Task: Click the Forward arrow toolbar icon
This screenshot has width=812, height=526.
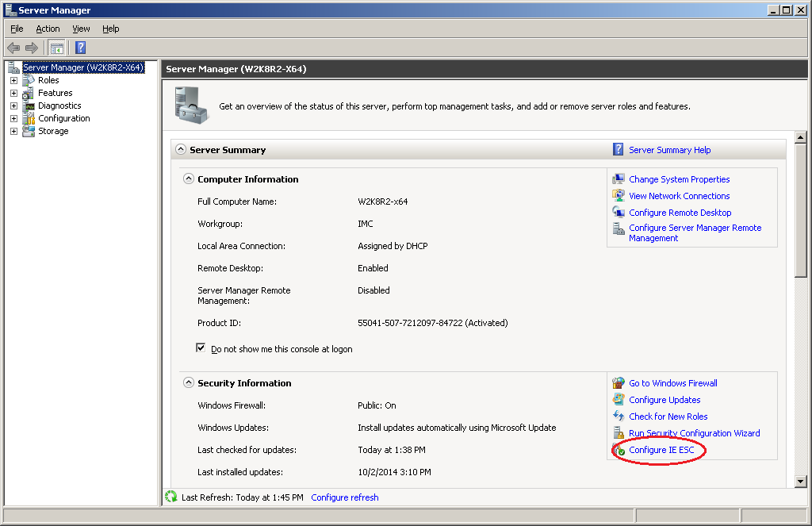Action: tap(32, 48)
